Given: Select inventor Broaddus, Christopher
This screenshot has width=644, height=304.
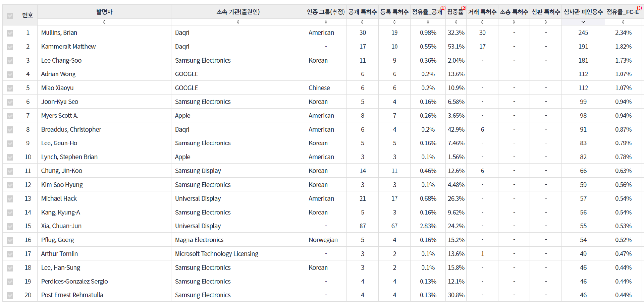Looking at the screenshot, I should [x=71, y=129].
